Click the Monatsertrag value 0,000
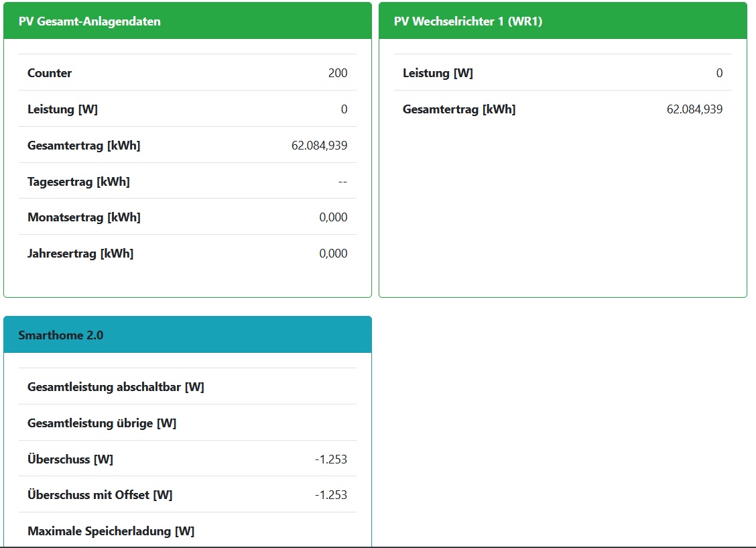756x548 pixels. pyautogui.click(x=333, y=217)
